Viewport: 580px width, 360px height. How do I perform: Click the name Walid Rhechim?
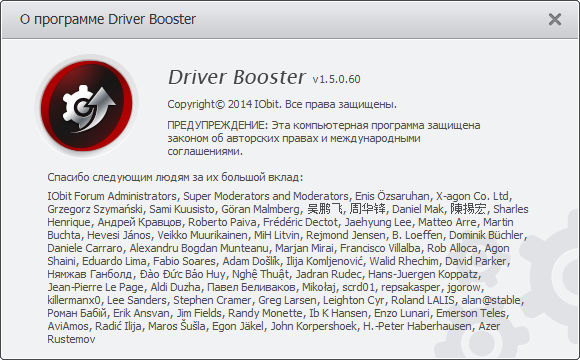(x=404, y=261)
